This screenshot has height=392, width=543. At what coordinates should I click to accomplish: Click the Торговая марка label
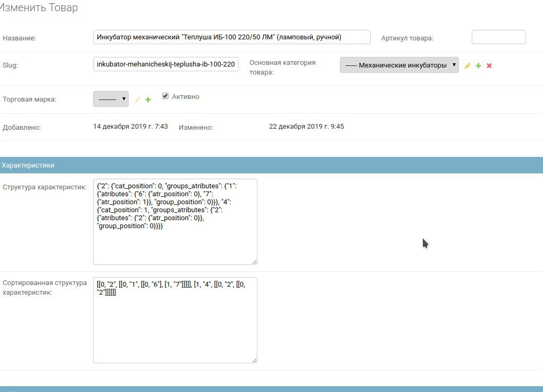(29, 99)
